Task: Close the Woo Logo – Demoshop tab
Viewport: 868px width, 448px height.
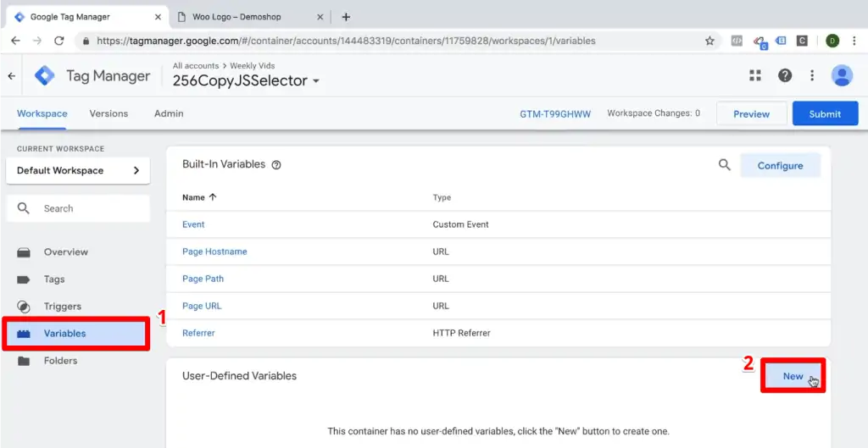Action: tap(320, 17)
